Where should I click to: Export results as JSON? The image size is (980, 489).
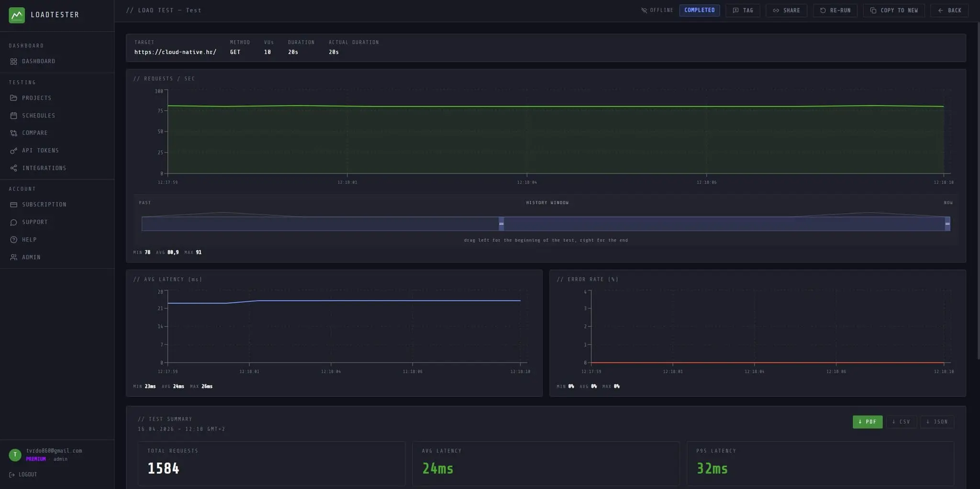(937, 422)
